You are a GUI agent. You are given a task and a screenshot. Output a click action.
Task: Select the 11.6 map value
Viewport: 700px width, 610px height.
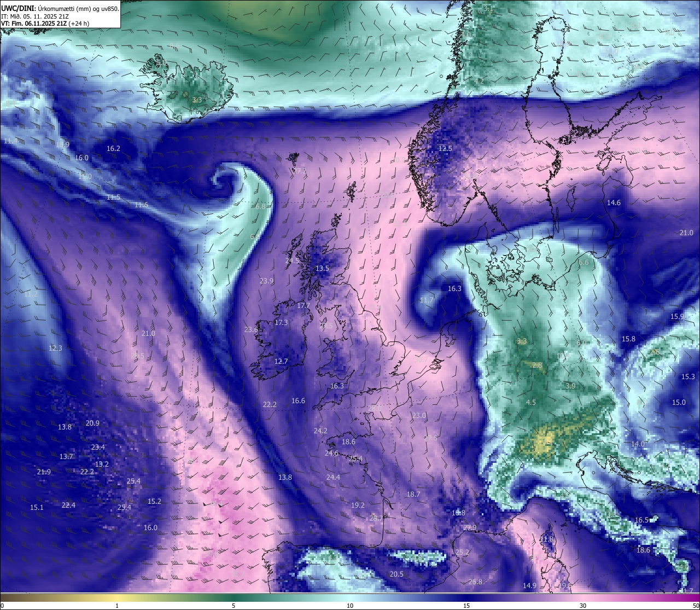coord(141,205)
